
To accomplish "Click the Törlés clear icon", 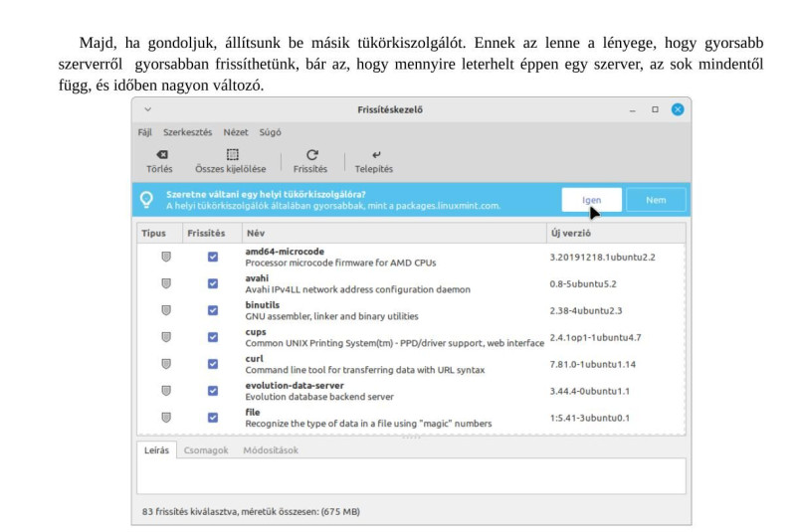I will 162,154.
